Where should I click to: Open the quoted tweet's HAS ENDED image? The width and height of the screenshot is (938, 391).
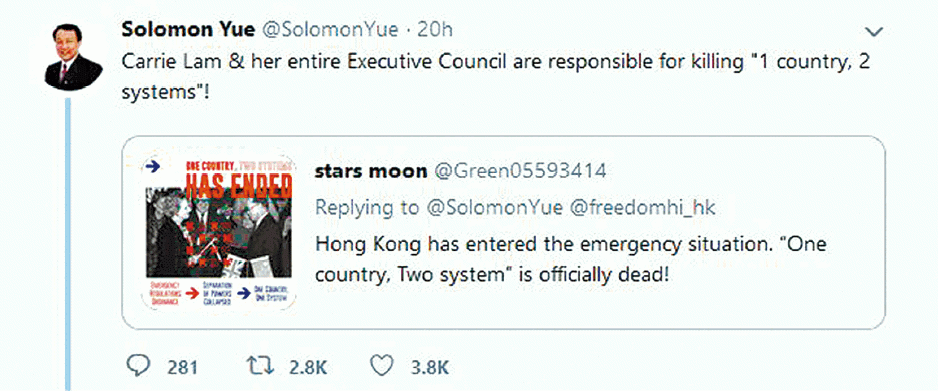tap(218, 232)
